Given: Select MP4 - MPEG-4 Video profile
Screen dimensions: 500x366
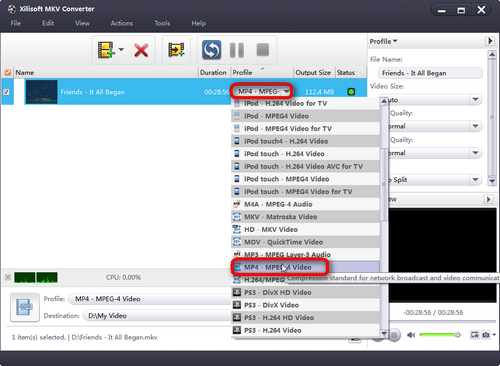Looking at the screenshot, I should (x=305, y=267).
